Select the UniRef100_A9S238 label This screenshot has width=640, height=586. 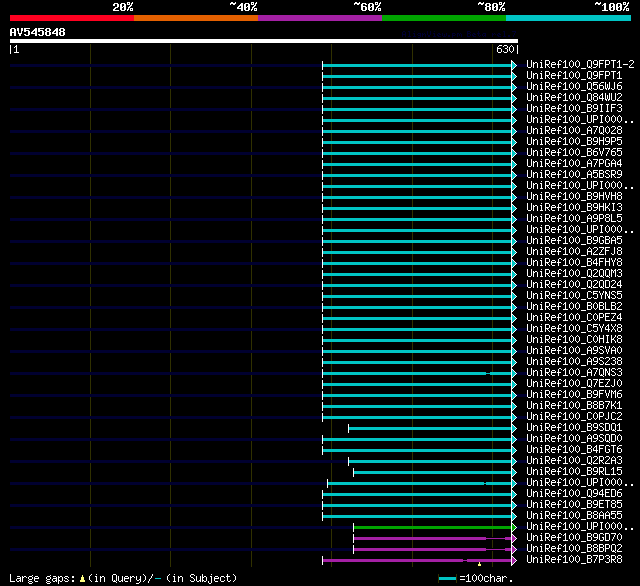pos(574,362)
